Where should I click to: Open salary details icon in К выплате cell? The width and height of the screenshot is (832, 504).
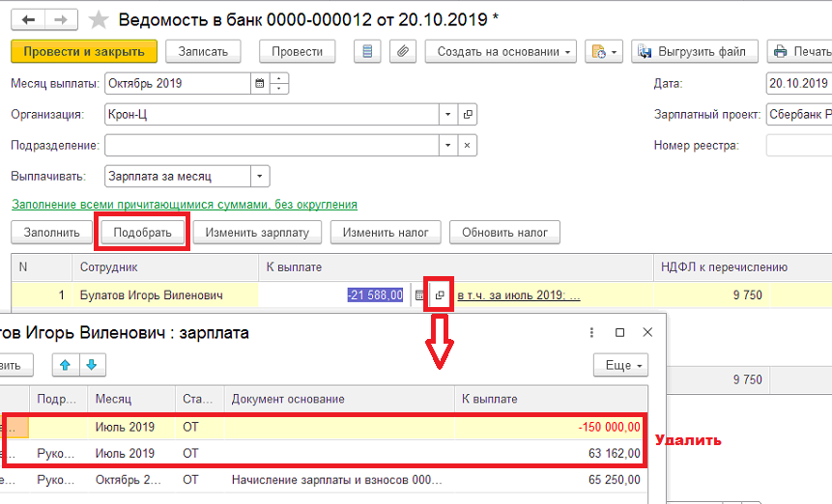click(x=440, y=295)
